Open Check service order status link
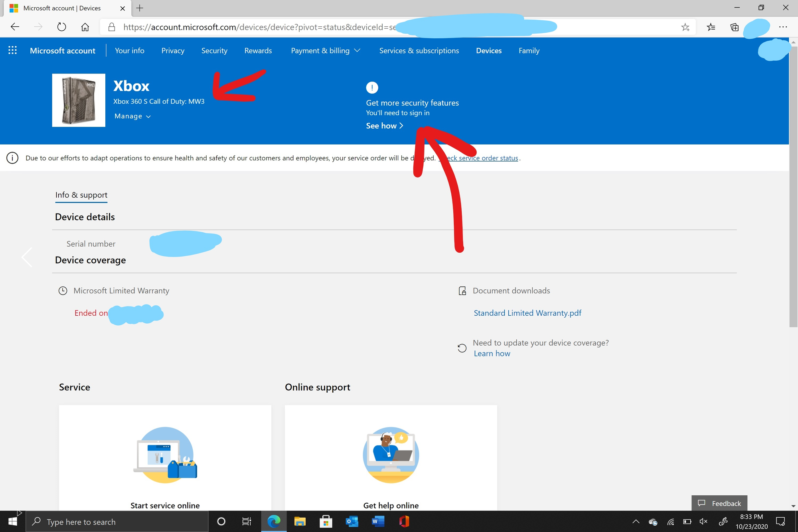 tap(479, 158)
